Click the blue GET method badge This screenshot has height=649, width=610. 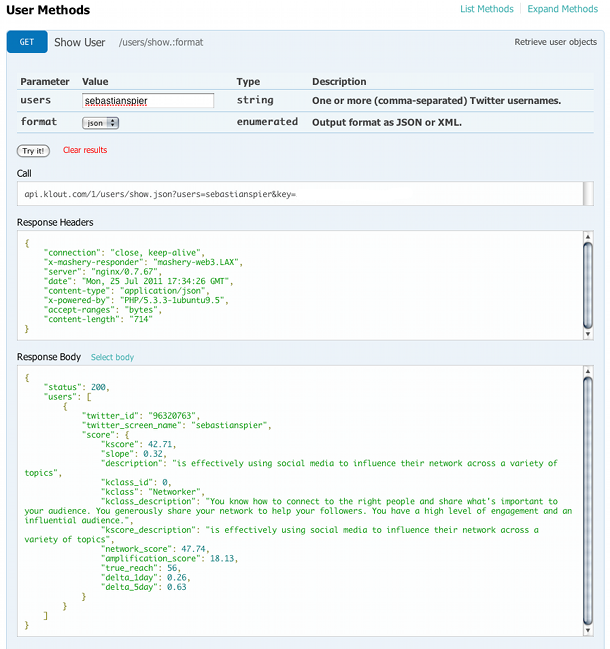pyautogui.click(x=27, y=42)
